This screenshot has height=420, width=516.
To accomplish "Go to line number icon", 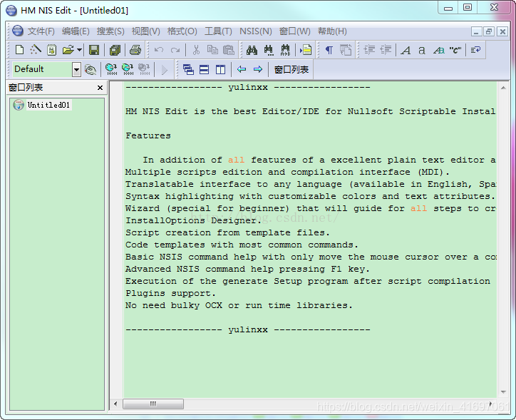I will 306,50.
